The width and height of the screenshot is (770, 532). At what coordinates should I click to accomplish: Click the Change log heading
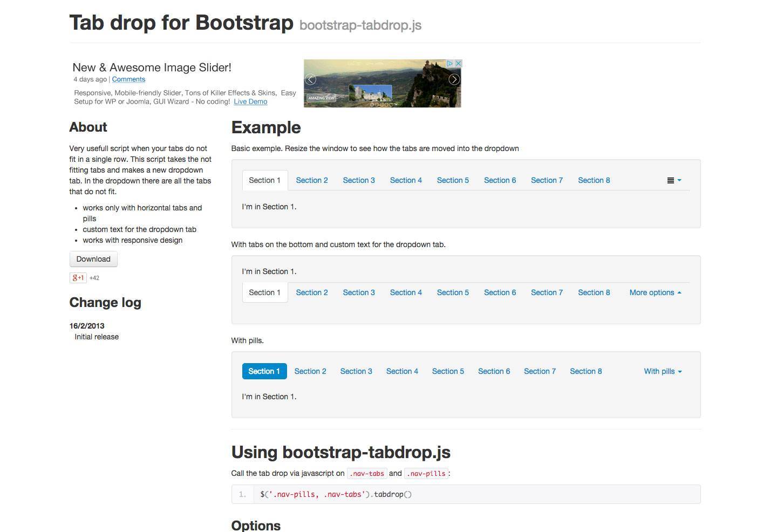pyautogui.click(x=105, y=303)
